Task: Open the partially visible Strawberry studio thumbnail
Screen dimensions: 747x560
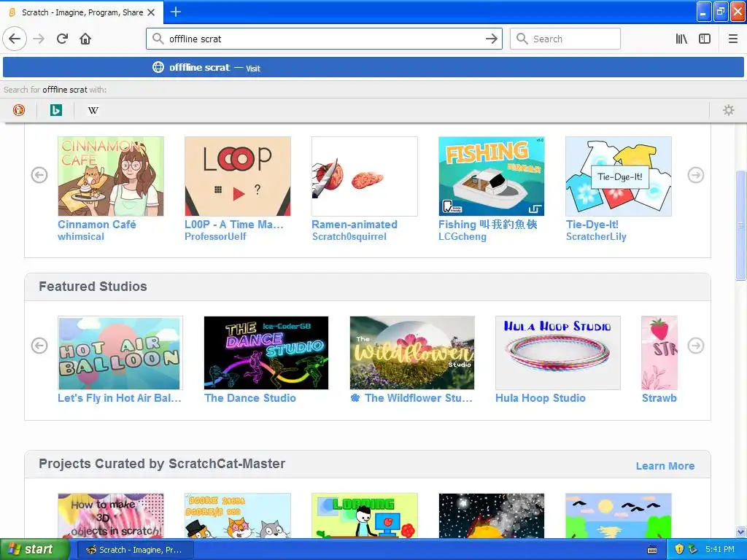Action: tap(659, 353)
